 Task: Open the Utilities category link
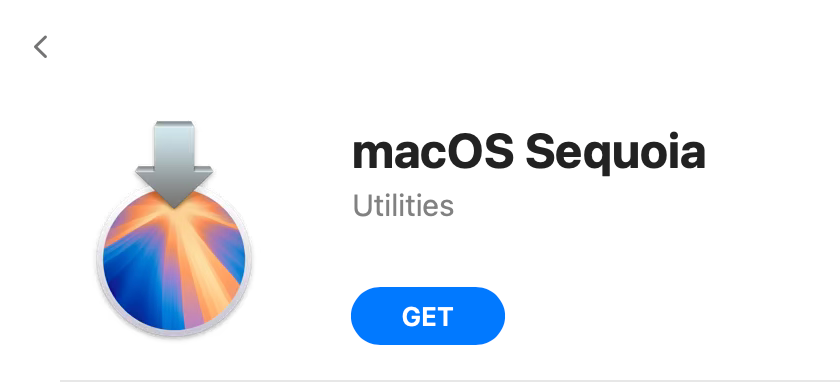tap(403, 205)
